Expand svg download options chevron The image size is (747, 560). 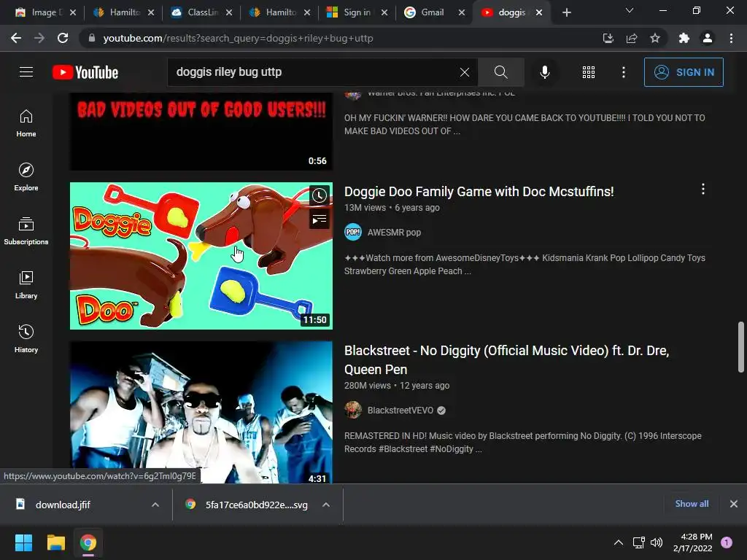coord(326,505)
